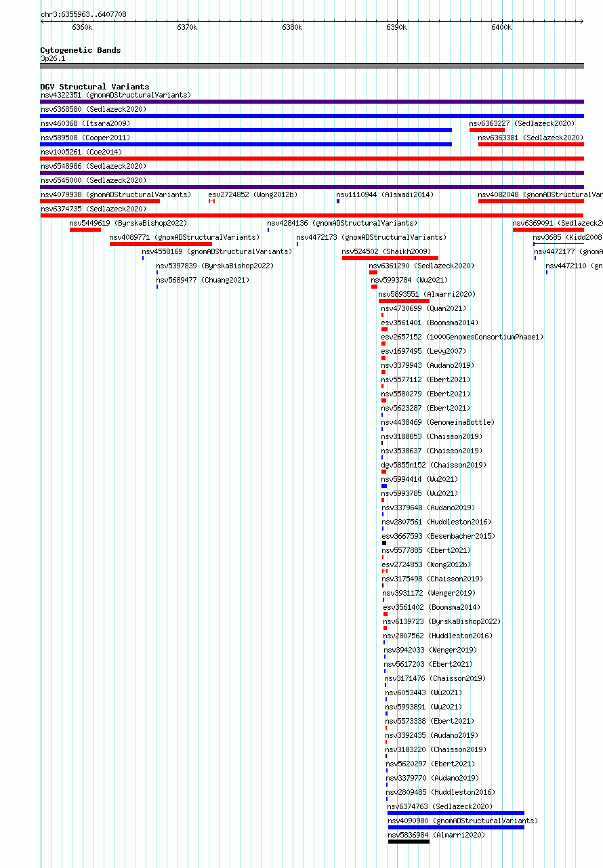The height and width of the screenshot is (868, 603).
Task: Click black bar under nsv5836984
Action: (409, 842)
